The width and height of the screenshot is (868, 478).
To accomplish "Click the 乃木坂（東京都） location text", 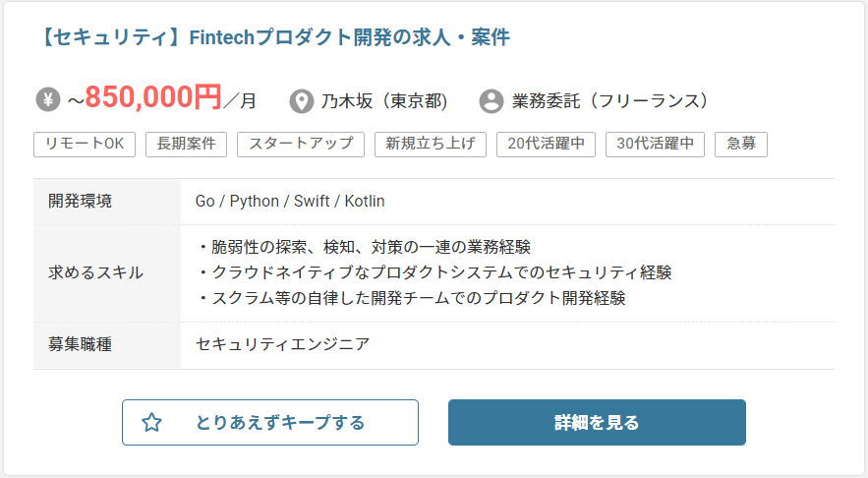I will pyautogui.click(x=384, y=100).
